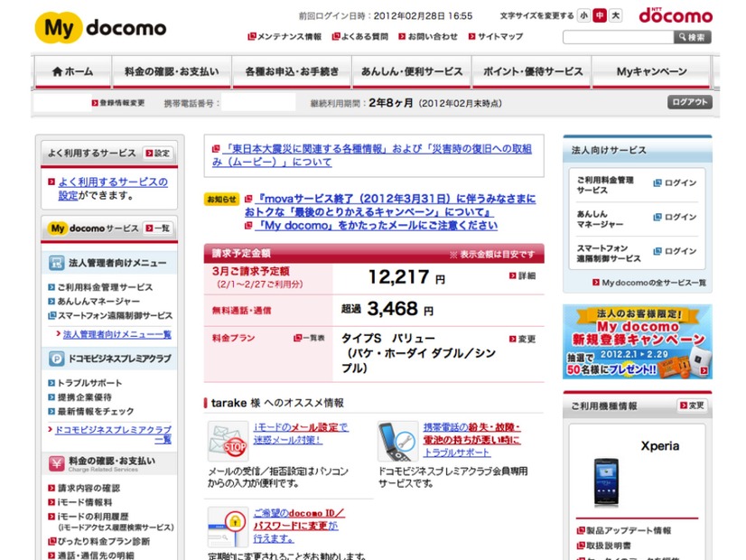Click お知らせ yellow badge icon
This screenshot has width=746, height=560.
pos(221,200)
